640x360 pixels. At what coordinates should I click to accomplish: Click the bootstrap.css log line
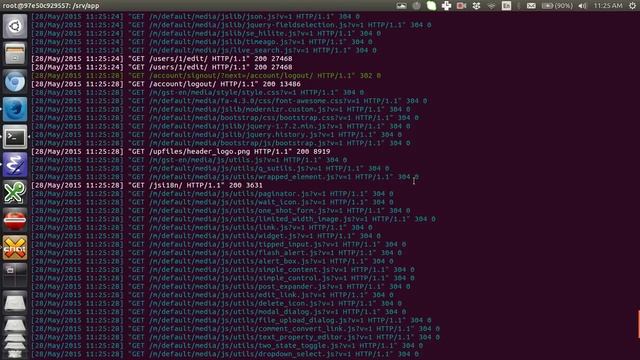click(225, 118)
